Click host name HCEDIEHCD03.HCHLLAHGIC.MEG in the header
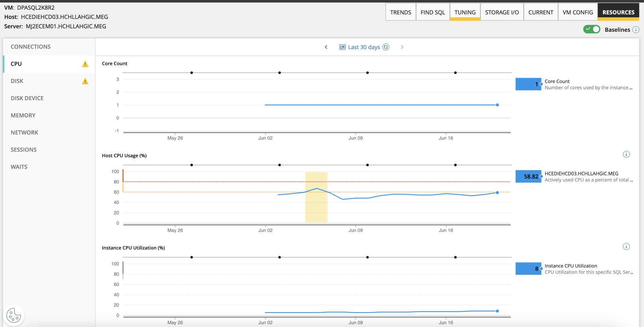 [64, 17]
